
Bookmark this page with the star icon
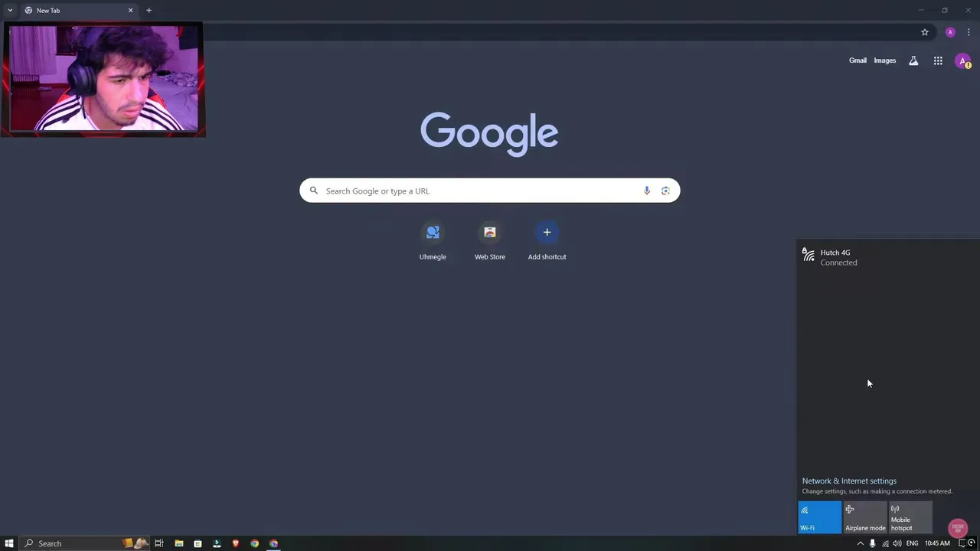(x=925, y=32)
